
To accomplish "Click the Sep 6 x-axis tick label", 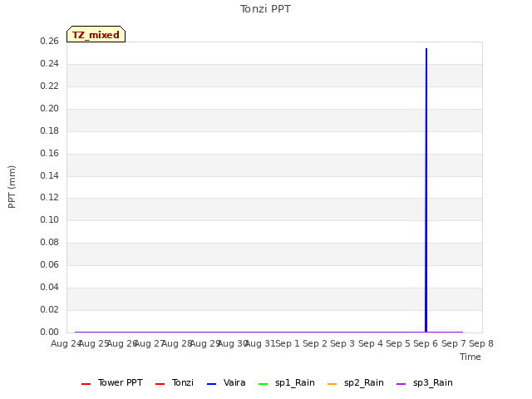I will pos(426,343).
